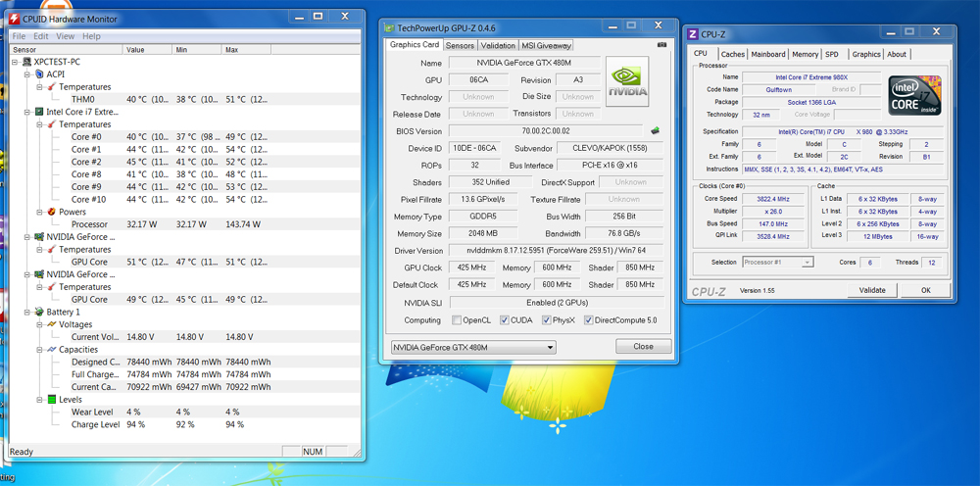Click the Capacities graph icon
980x486 pixels.
pyautogui.click(x=52, y=349)
